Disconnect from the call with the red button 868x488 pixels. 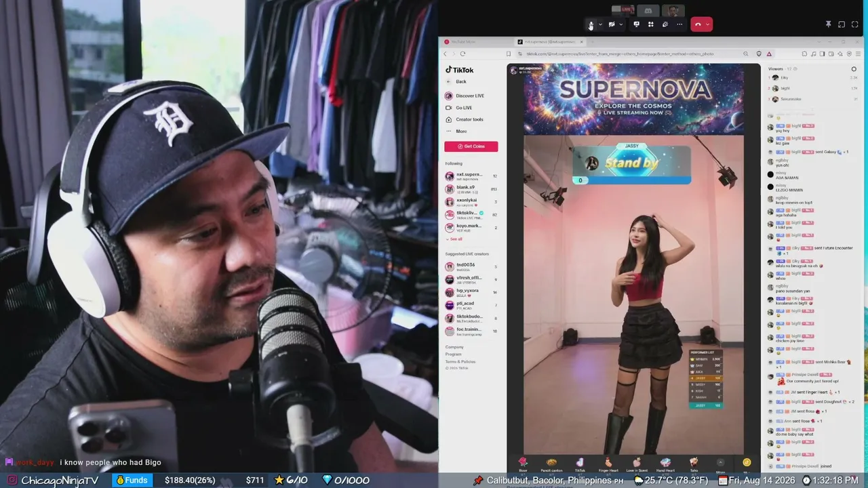click(698, 24)
